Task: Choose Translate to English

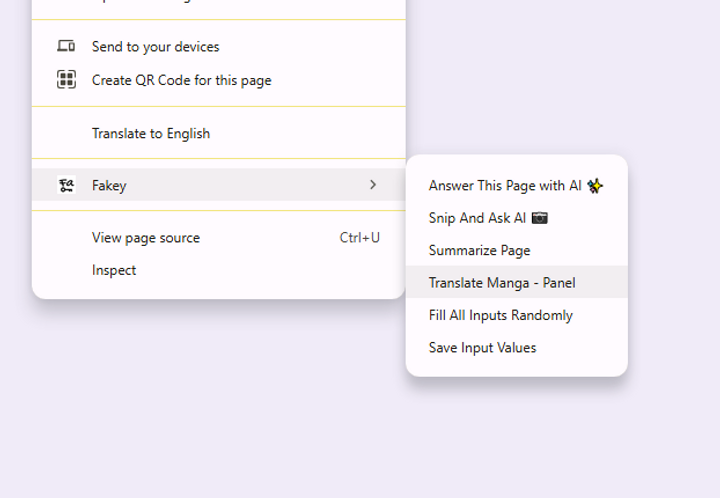Action: 219,133
